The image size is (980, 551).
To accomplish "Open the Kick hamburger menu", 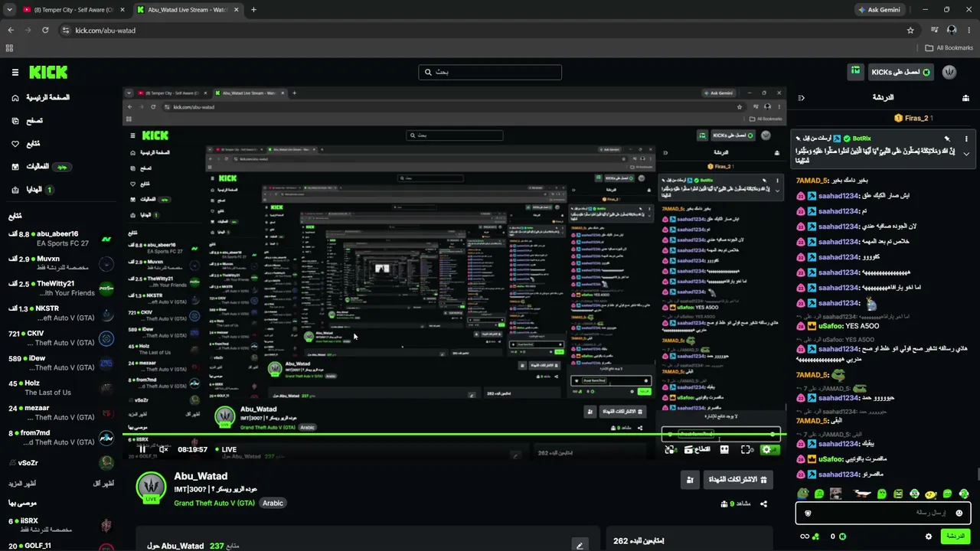I will point(15,72).
